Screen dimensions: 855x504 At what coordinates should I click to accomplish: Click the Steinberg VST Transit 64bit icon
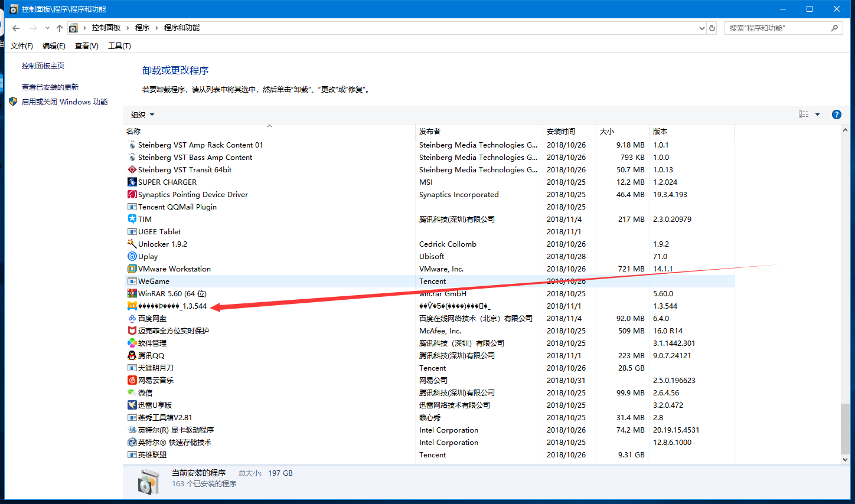(132, 169)
